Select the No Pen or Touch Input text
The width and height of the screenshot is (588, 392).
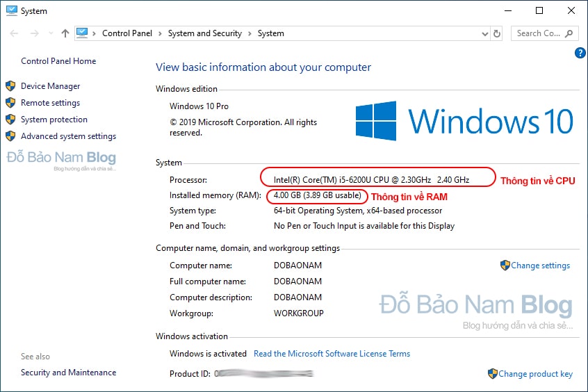pos(364,226)
